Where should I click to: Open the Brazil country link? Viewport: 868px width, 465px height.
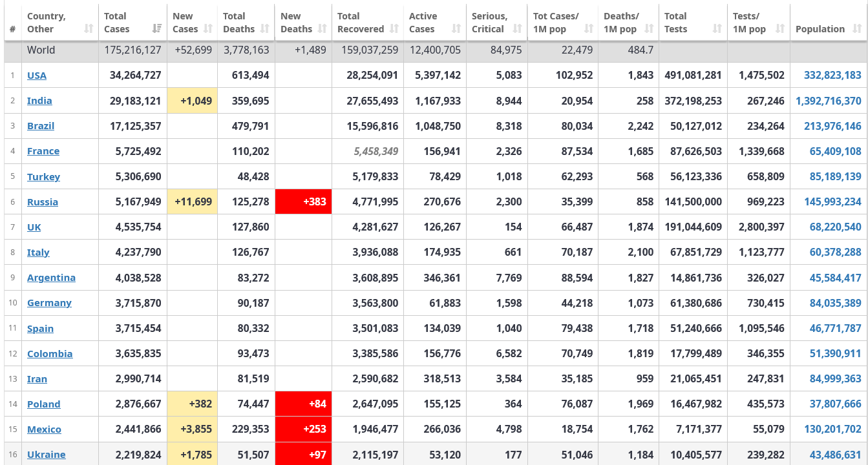[41, 126]
